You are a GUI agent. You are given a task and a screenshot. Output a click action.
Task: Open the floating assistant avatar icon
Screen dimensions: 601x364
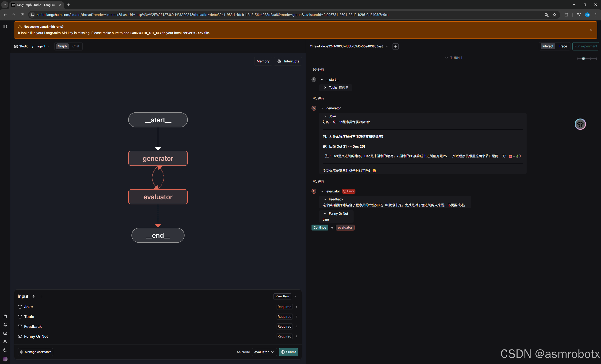[x=580, y=124]
